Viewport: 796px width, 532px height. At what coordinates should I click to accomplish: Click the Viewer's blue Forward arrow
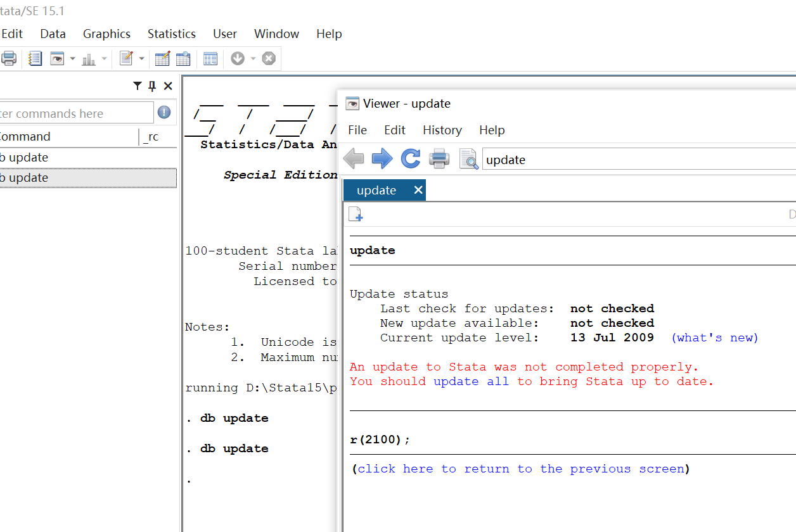coord(382,158)
